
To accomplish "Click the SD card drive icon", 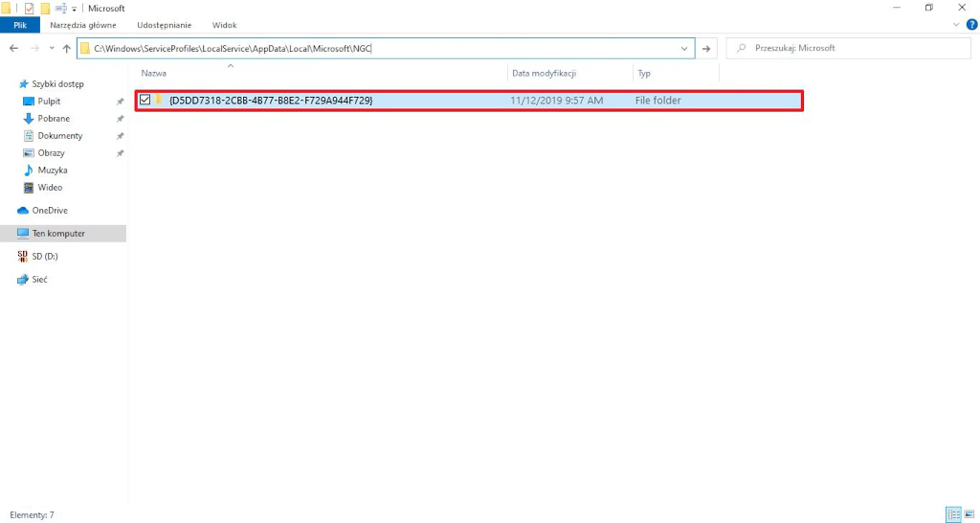I will point(23,257).
